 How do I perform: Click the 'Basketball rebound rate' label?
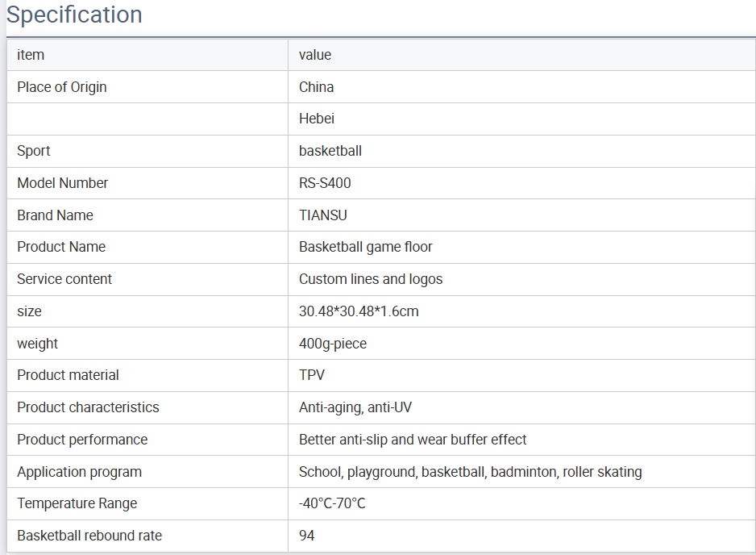89,536
